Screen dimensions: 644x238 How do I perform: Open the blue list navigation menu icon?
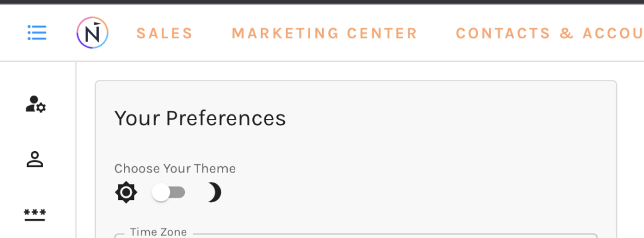(x=37, y=33)
